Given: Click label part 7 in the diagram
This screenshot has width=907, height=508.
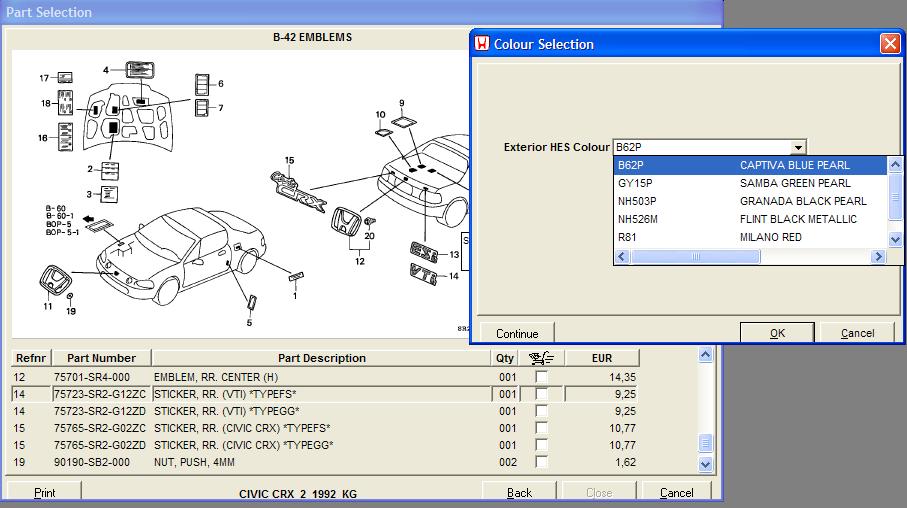Looking at the screenshot, I should tap(202, 108).
